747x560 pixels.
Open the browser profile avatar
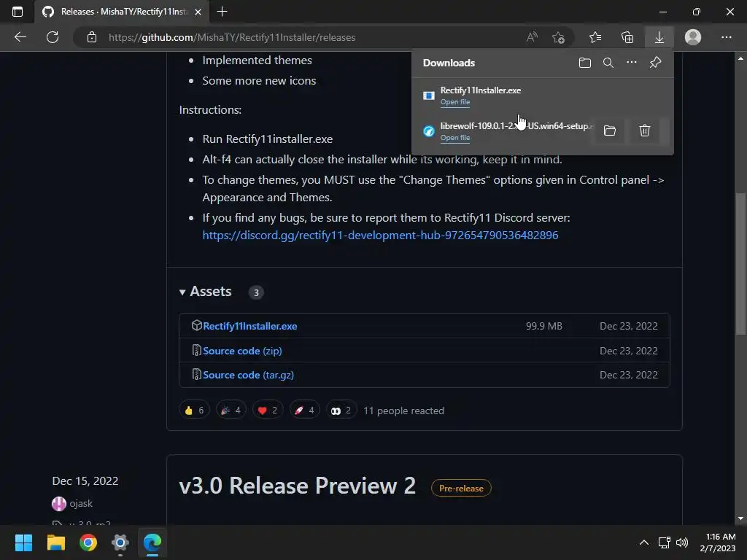[693, 37]
